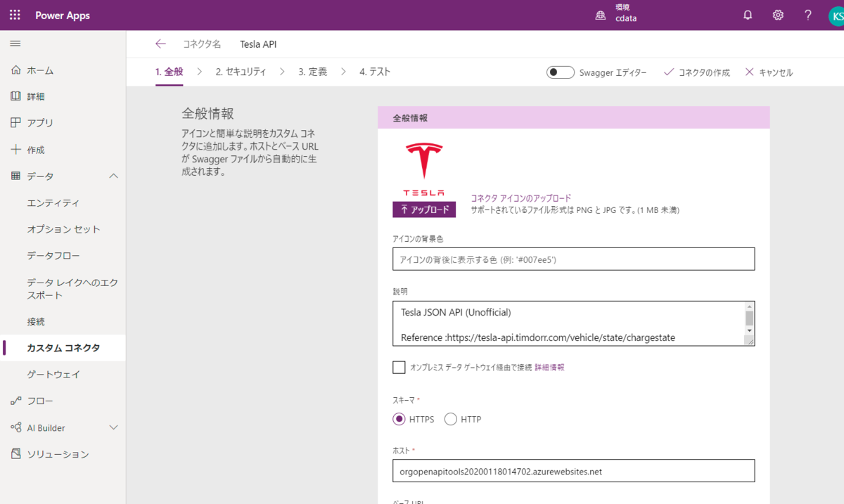Collapse the navigation with hamburger icon
This screenshot has width=844, height=504.
15,44
